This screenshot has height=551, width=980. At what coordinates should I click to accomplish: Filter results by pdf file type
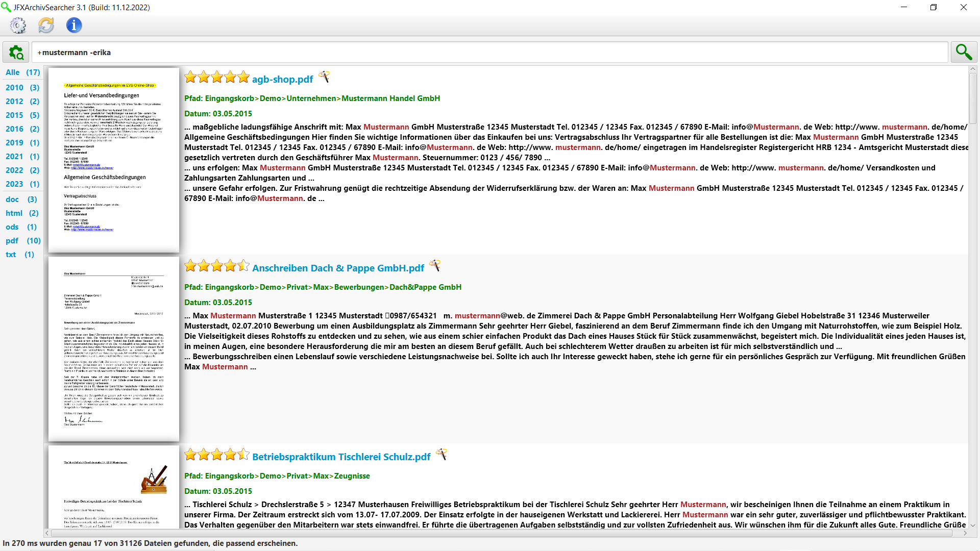[23, 241]
